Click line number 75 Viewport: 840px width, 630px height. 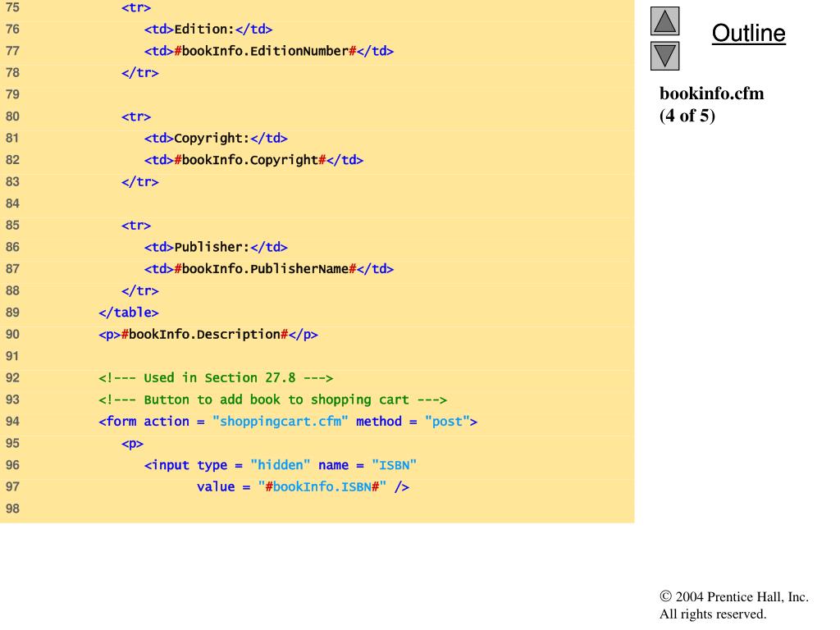pyautogui.click(x=12, y=7)
